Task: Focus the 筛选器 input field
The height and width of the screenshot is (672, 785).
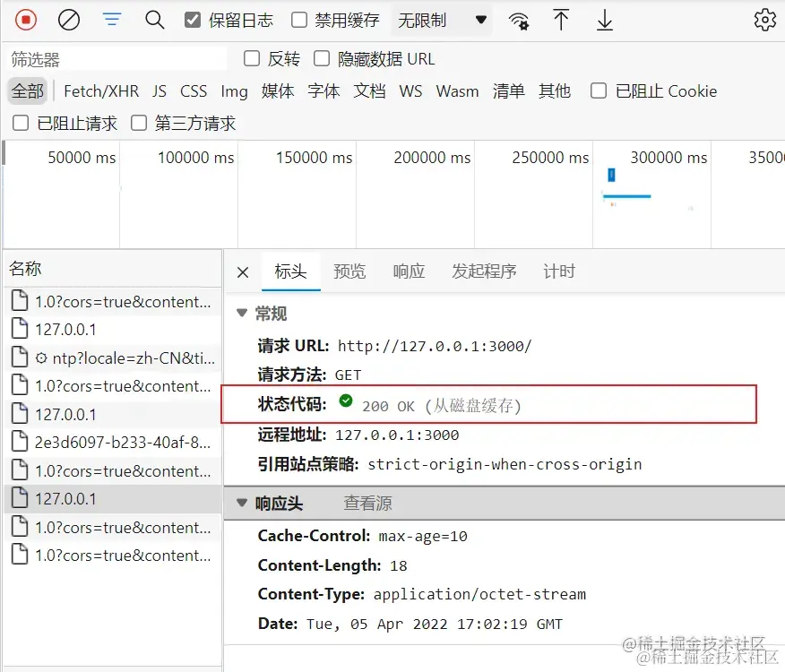Action: click(116, 59)
